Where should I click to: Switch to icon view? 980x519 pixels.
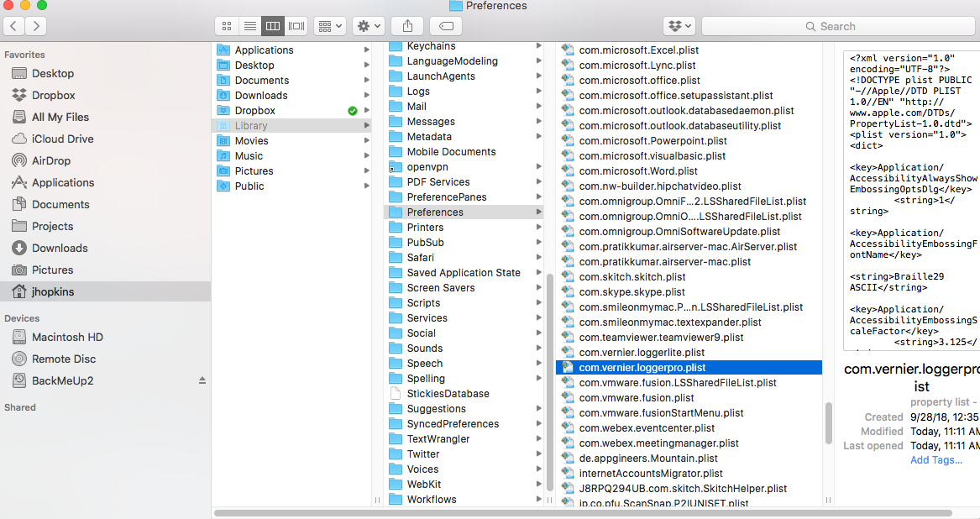pyautogui.click(x=227, y=26)
